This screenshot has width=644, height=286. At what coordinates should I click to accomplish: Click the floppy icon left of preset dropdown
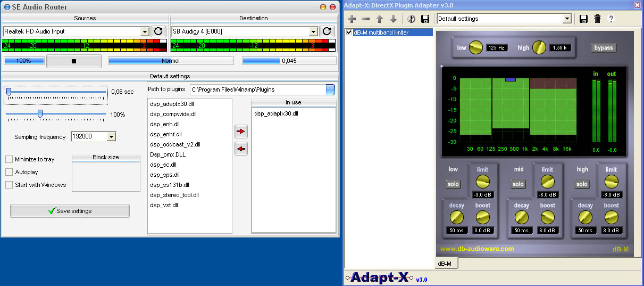click(x=425, y=19)
